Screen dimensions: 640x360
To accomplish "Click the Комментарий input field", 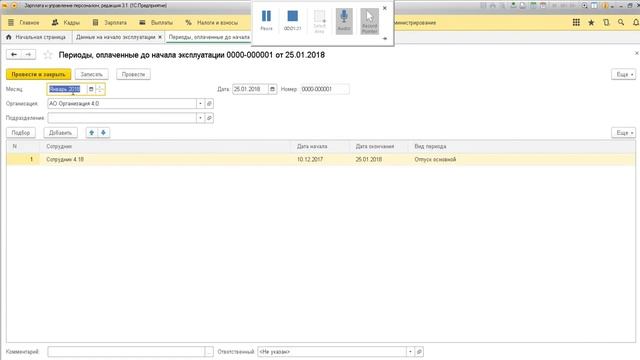I will pyautogui.click(x=126, y=351).
